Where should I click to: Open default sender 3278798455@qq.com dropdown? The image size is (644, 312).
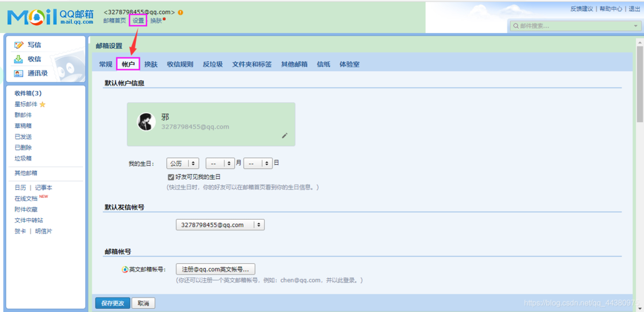click(220, 225)
